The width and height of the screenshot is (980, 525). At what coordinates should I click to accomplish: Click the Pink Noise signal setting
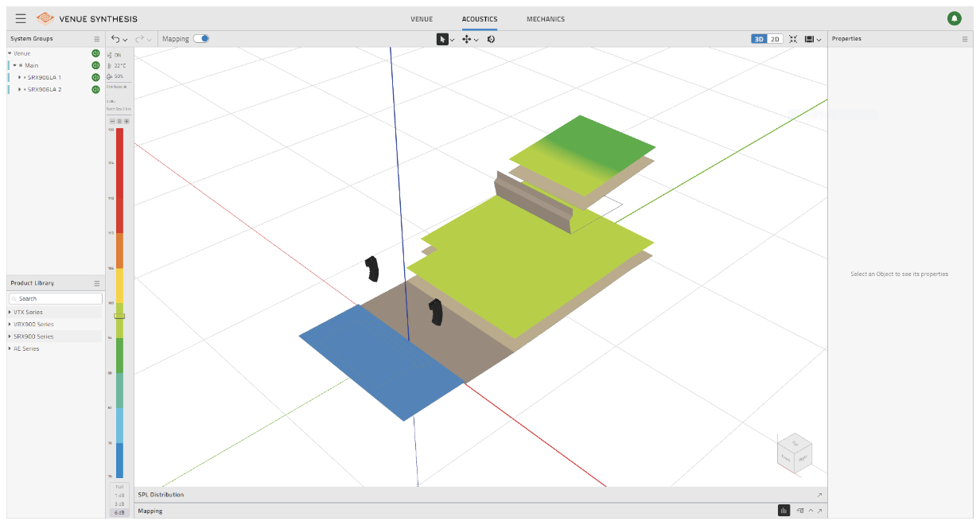click(116, 86)
